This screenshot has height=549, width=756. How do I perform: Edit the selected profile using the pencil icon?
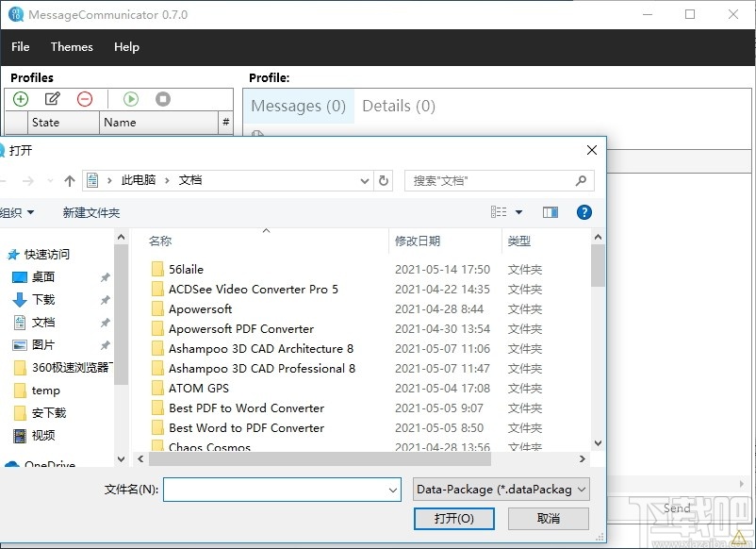(54, 98)
